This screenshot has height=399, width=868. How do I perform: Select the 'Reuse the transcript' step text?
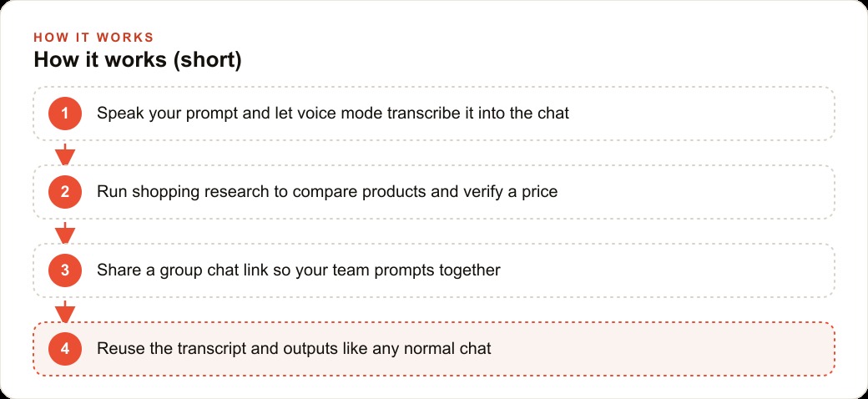[294, 349]
